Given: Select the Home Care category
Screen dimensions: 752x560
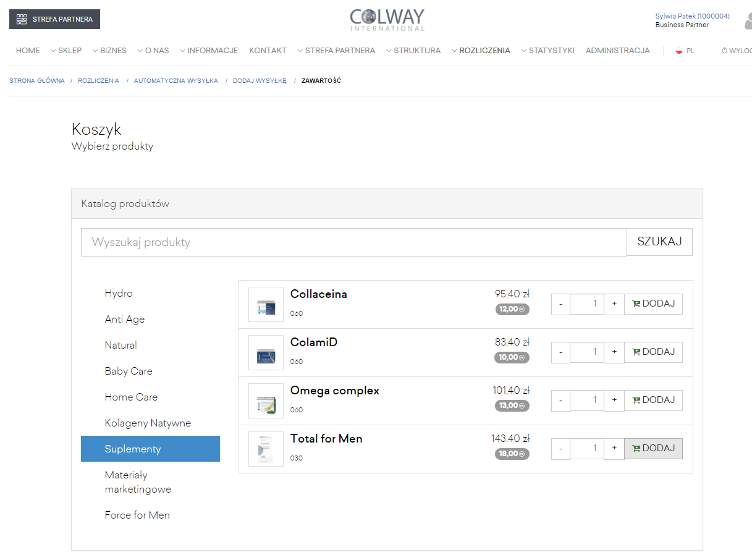Looking at the screenshot, I should (150, 397).
